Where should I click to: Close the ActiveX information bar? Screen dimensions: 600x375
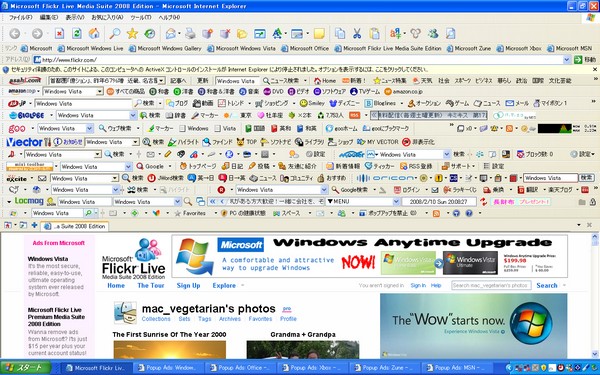tap(595, 70)
